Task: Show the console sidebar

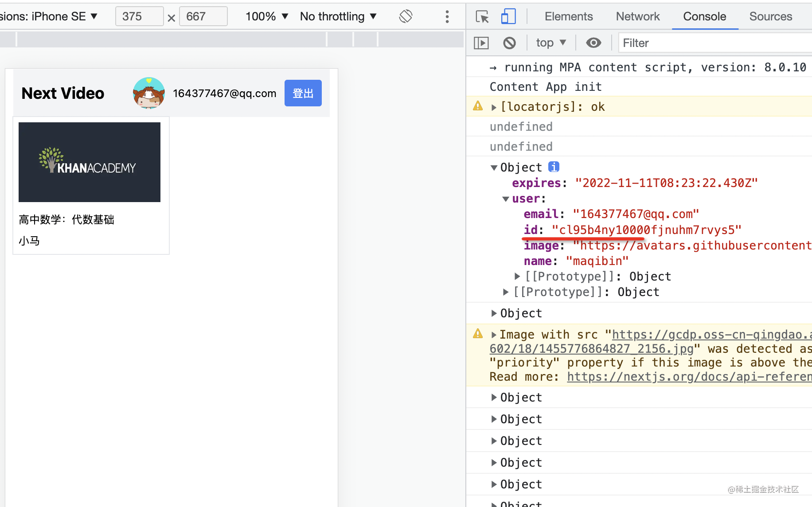Action: point(481,43)
